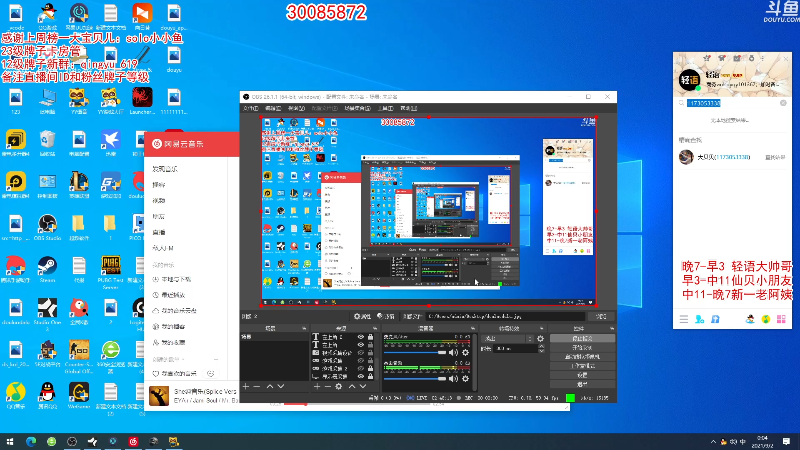The height and width of the screenshot is (450, 800).
Task: Open the File menu in OBS
Action: pyautogui.click(x=251, y=108)
